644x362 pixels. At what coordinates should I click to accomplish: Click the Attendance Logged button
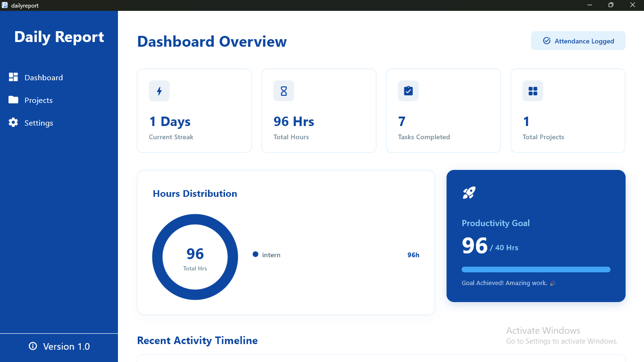coord(578,41)
